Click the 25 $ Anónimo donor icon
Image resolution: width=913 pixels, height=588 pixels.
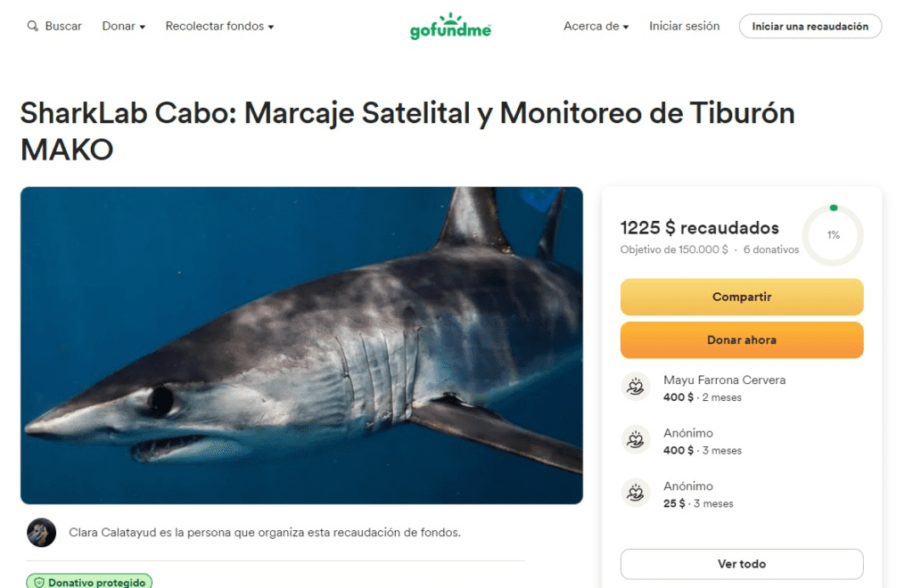(x=635, y=493)
